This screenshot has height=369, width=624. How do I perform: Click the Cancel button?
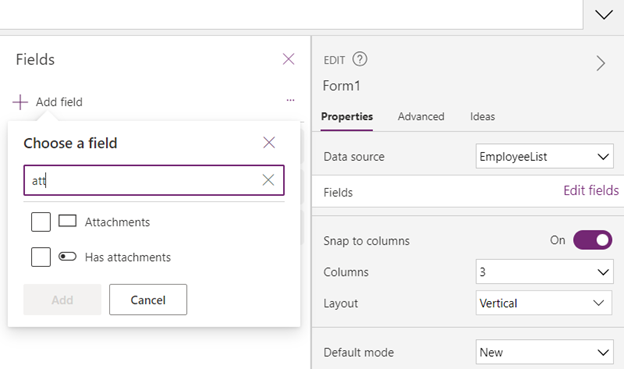pos(148,300)
